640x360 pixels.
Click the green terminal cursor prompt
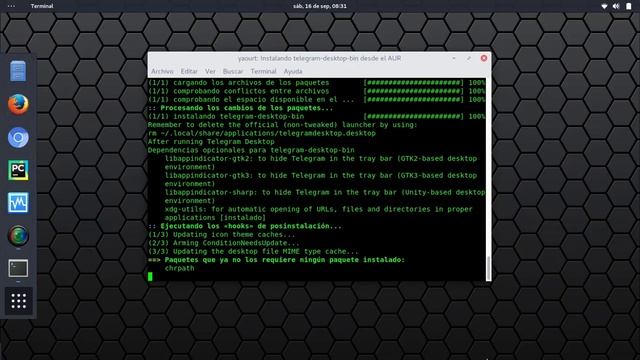[150, 277]
